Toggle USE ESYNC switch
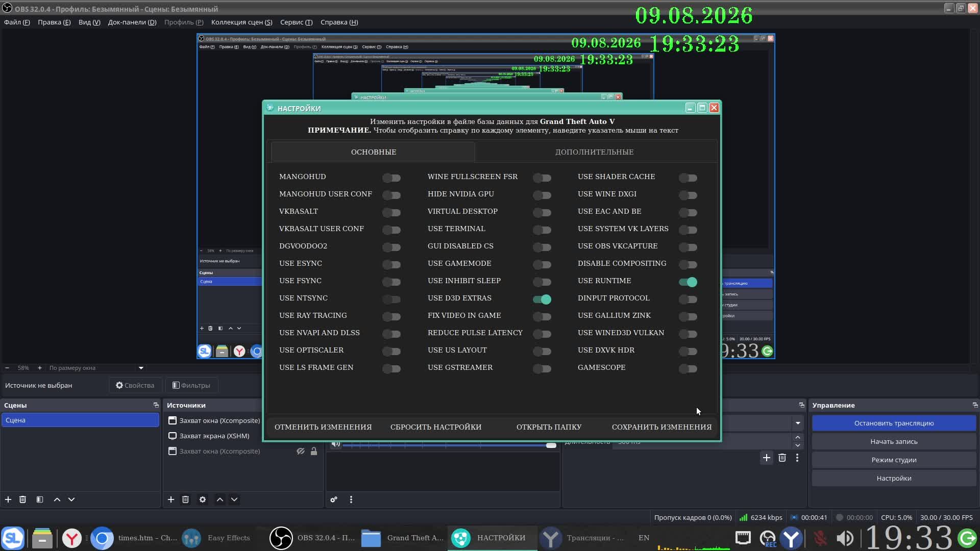This screenshot has height=551, width=980. click(391, 264)
